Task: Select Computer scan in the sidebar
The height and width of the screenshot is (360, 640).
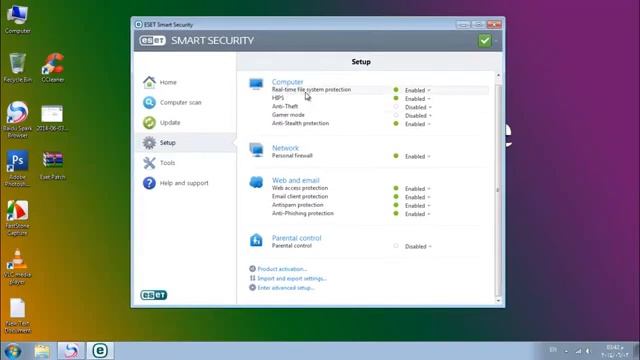Action: point(185,102)
